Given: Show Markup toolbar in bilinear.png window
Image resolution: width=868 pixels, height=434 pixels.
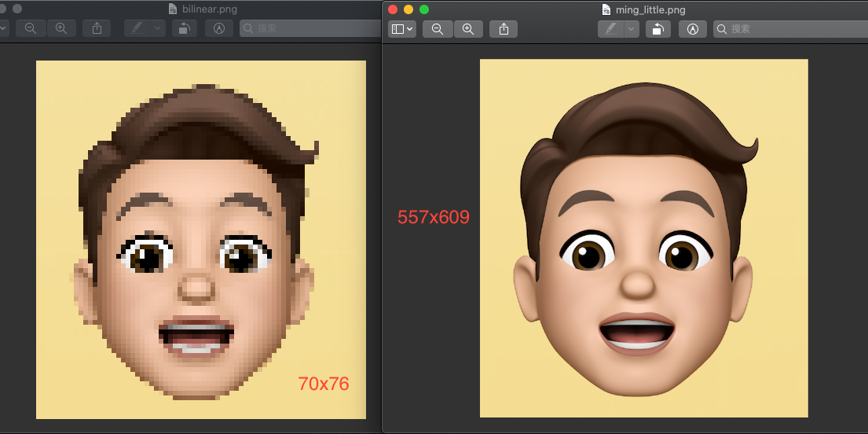Looking at the screenshot, I should click(x=219, y=28).
